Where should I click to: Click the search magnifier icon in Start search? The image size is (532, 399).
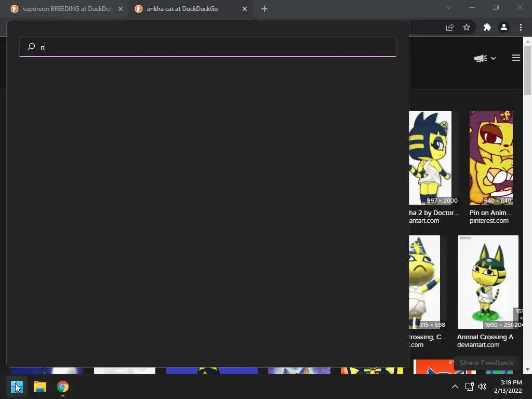pyautogui.click(x=31, y=46)
